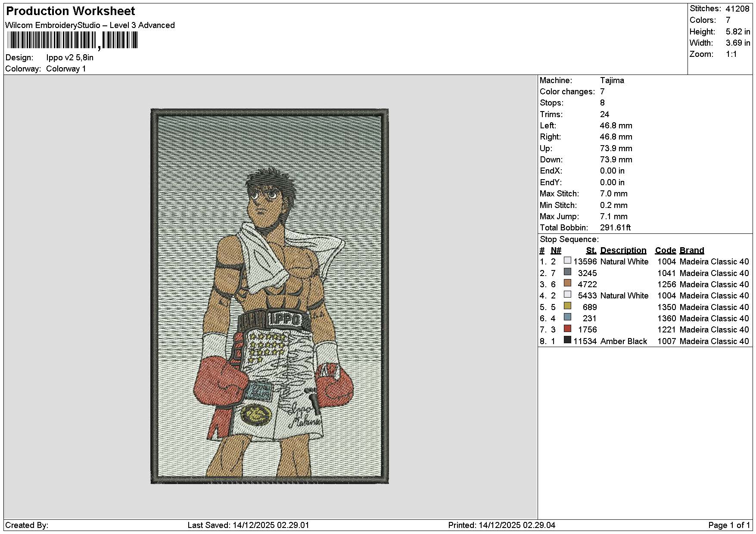Click the Description column header
This screenshot has width=756, height=534.
pos(623,250)
